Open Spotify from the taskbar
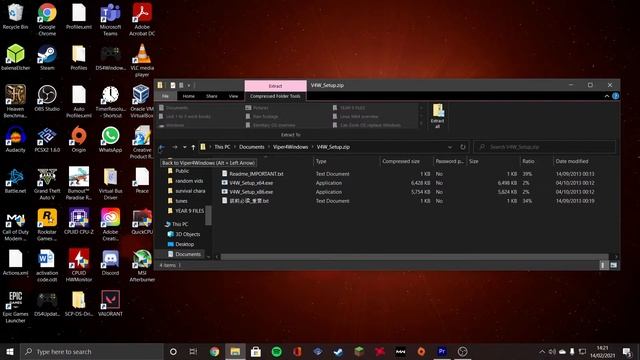 click(x=276, y=351)
